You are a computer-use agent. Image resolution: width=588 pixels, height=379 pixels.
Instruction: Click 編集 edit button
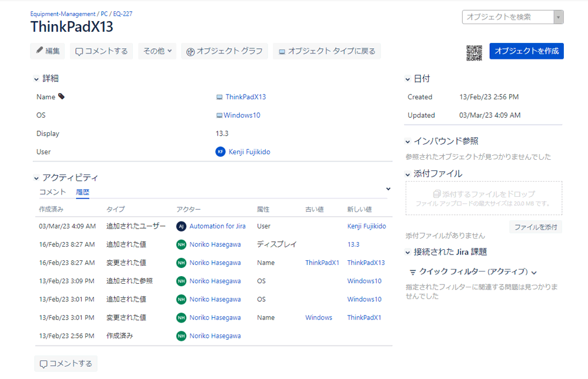pos(48,51)
